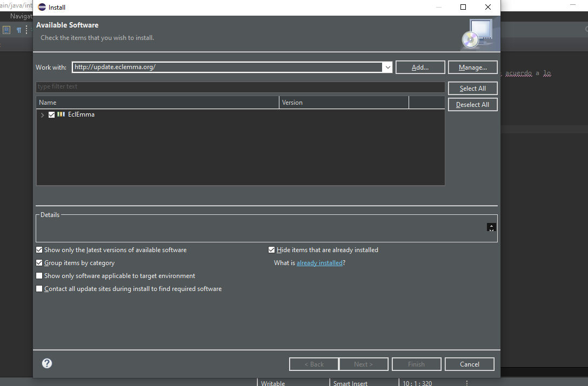Disable 'Group items by category'
This screenshot has width=588, height=386.
(x=39, y=263)
